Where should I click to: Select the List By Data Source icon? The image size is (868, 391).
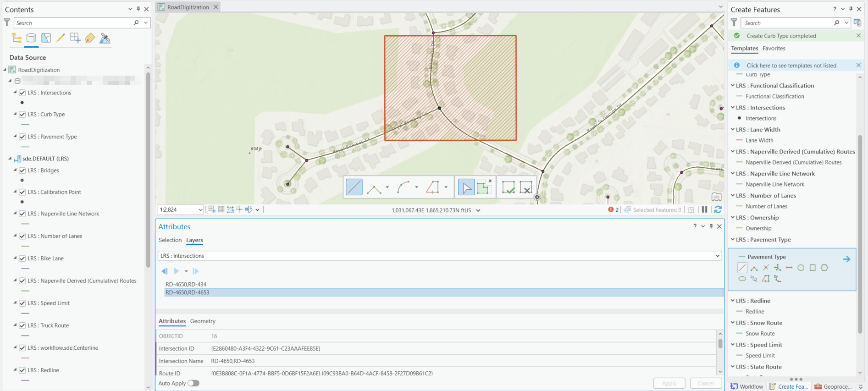click(x=31, y=38)
